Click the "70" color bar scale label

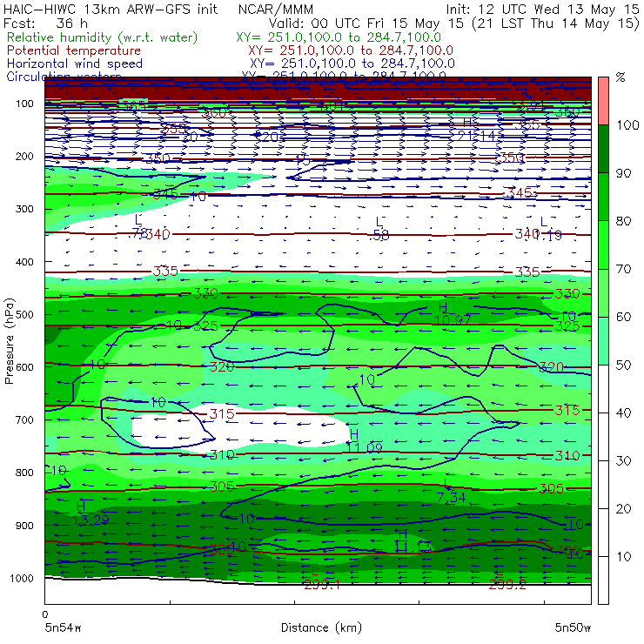[623, 269]
